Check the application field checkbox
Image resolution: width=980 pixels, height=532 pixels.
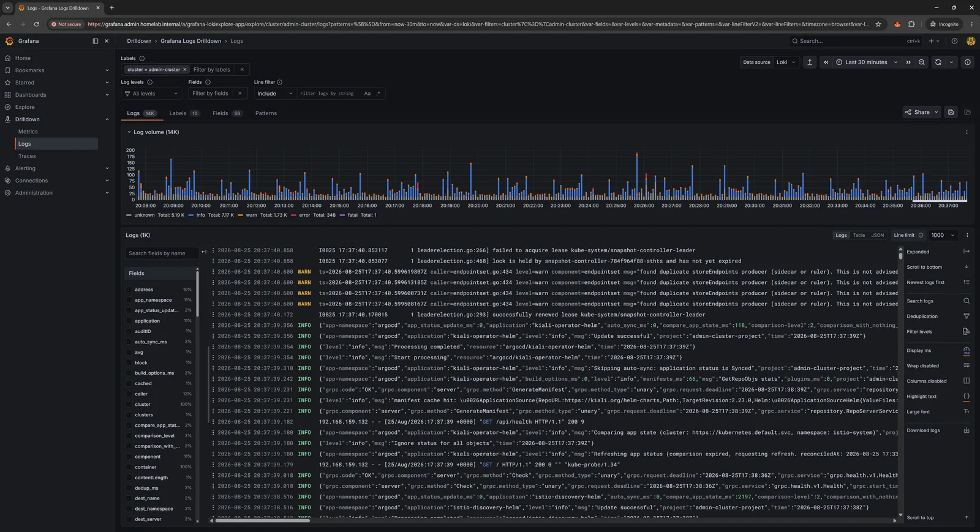point(129,321)
